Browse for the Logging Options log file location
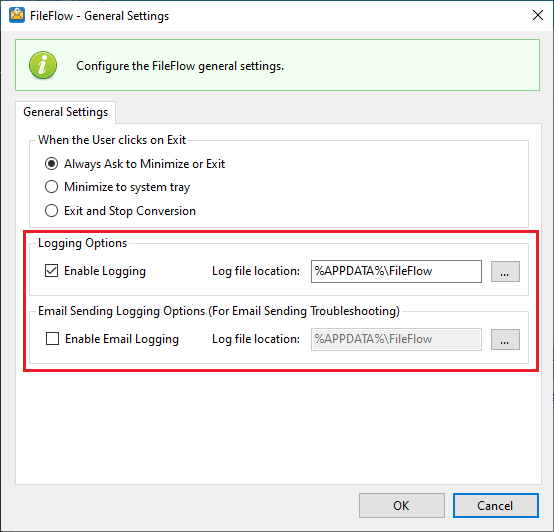This screenshot has height=532, width=554. [505, 271]
